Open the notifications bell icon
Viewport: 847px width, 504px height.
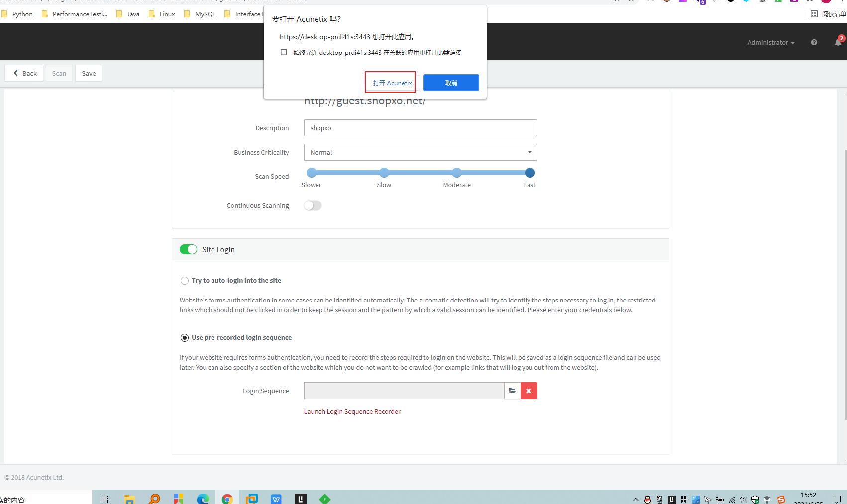[x=838, y=42]
